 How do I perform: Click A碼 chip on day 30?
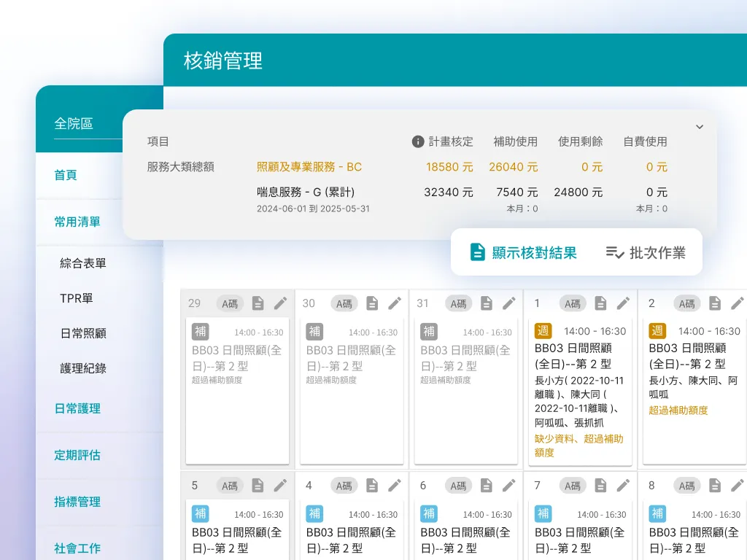tap(344, 303)
